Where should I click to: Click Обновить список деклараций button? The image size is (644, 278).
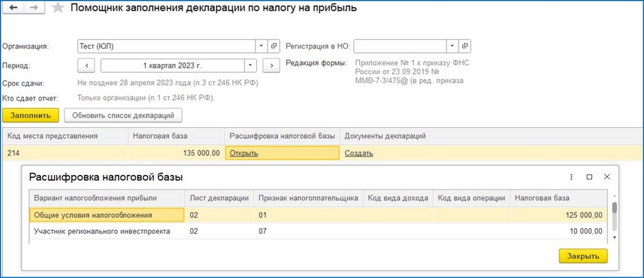coord(123,115)
